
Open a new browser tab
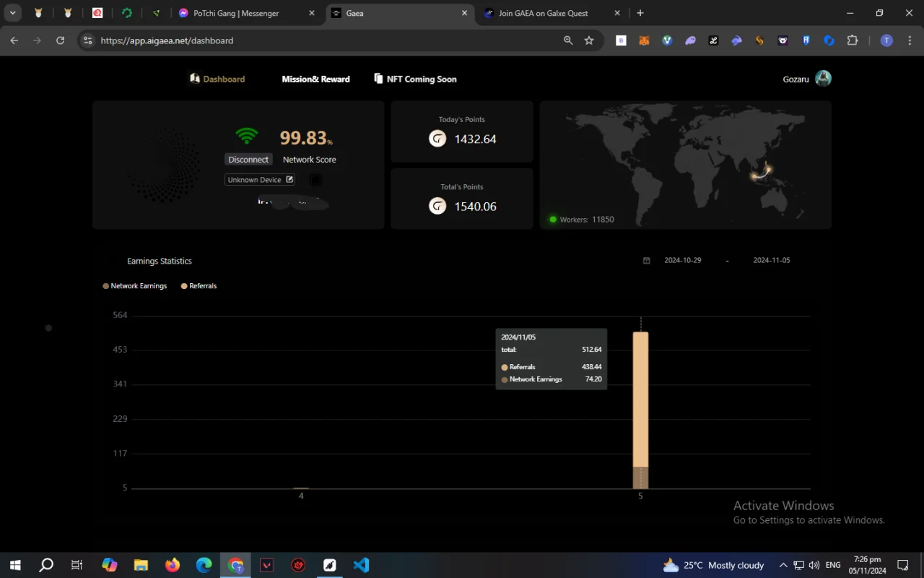(640, 13)
